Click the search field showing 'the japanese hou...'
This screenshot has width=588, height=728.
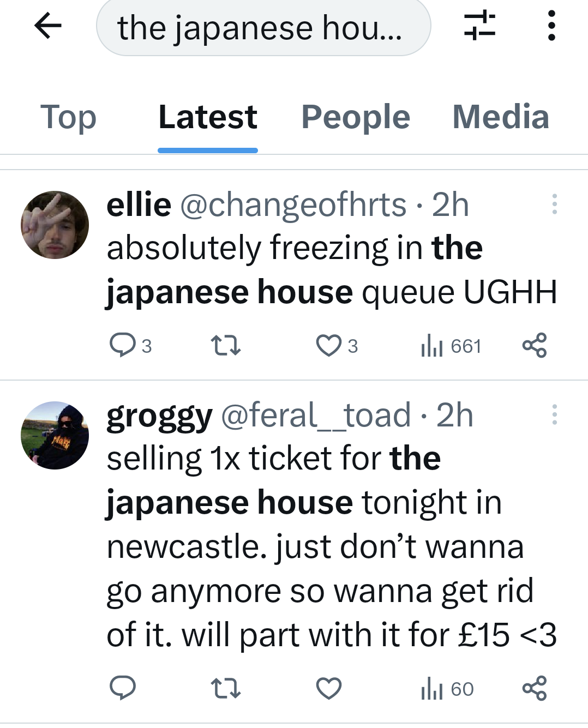tap(263, 28)
